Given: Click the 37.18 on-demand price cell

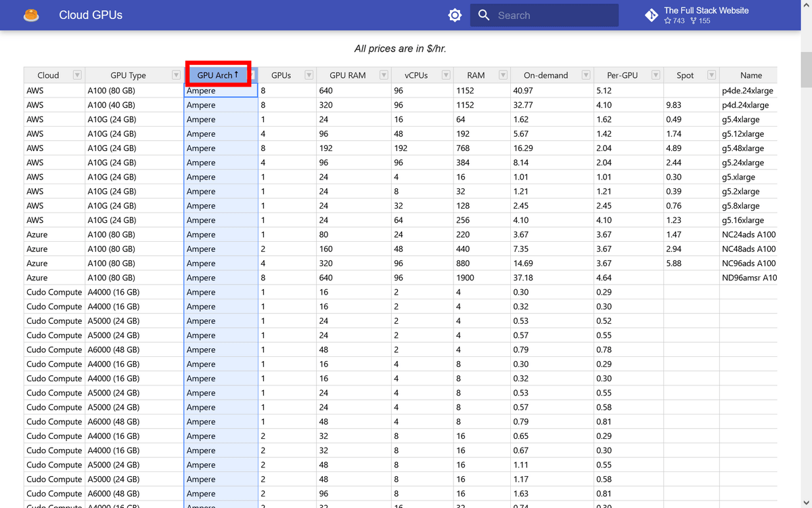Looking at the screenshot, I should coord(551,278).
